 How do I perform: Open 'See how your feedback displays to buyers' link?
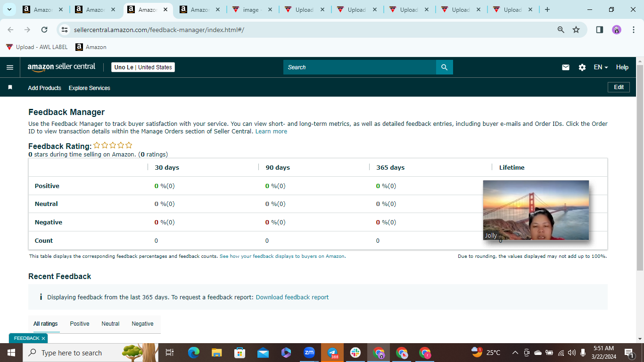point(282,256)
